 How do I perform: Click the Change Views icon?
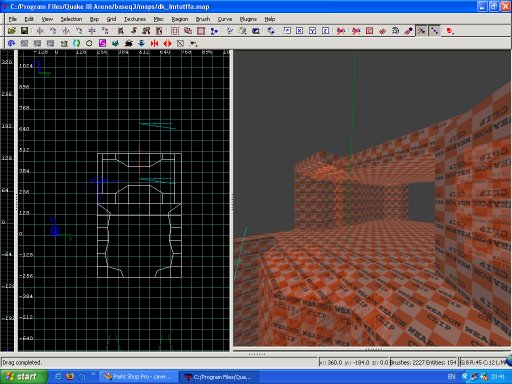point(230,31)
